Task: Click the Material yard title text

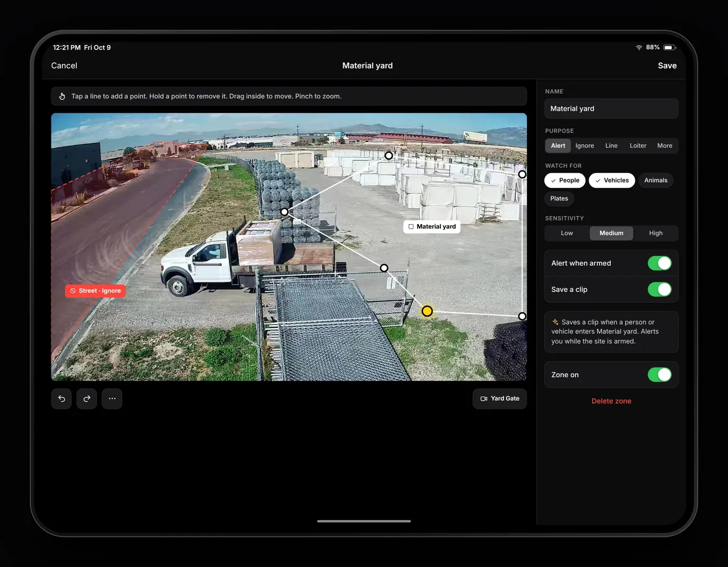Action: [368, 66]
